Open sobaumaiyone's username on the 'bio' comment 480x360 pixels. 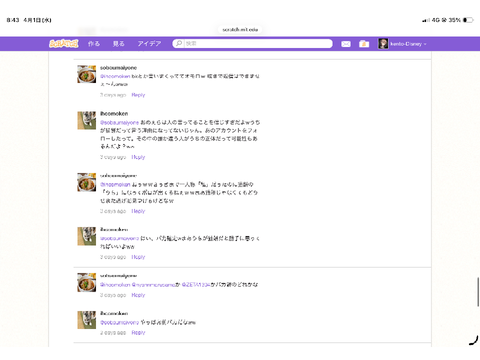tap(118, 68)
